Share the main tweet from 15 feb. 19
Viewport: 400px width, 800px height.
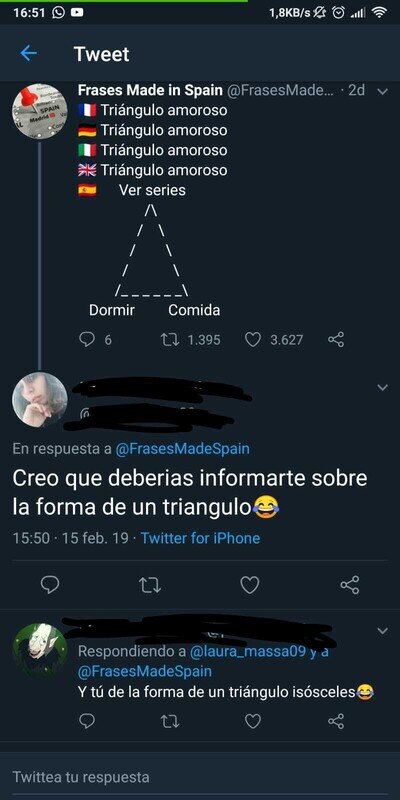(350, 585)
